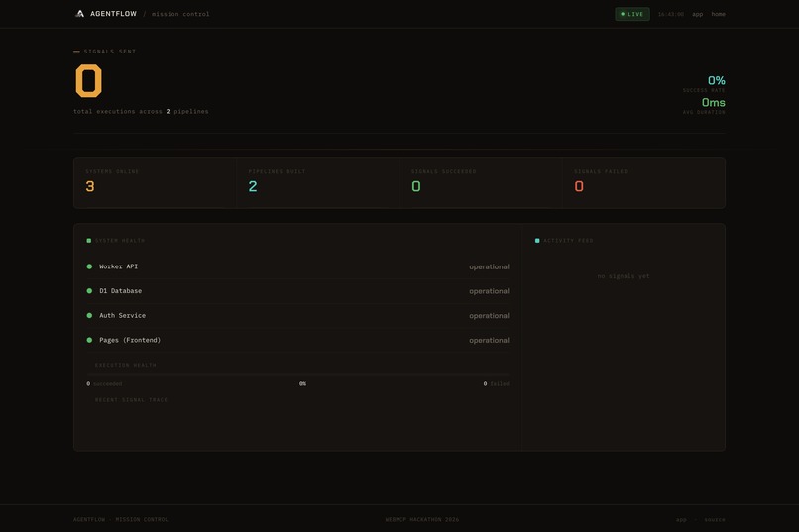Screen dimensions: 799x532
Task: Click the green square beside System Health
Action: 88,241
